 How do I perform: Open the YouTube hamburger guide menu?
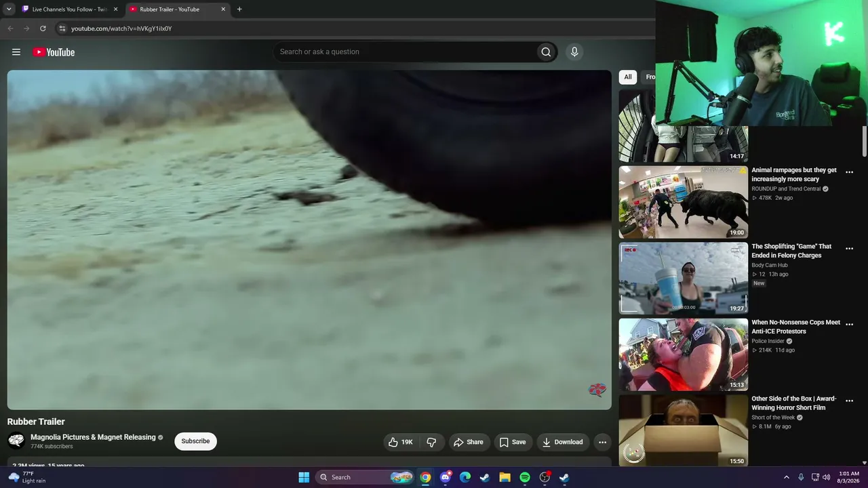16,52
